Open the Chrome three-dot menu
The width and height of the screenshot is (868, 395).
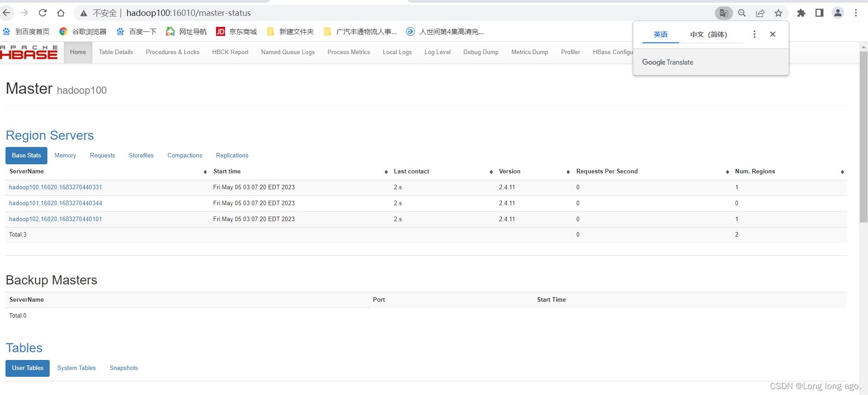tap(856, 13)
